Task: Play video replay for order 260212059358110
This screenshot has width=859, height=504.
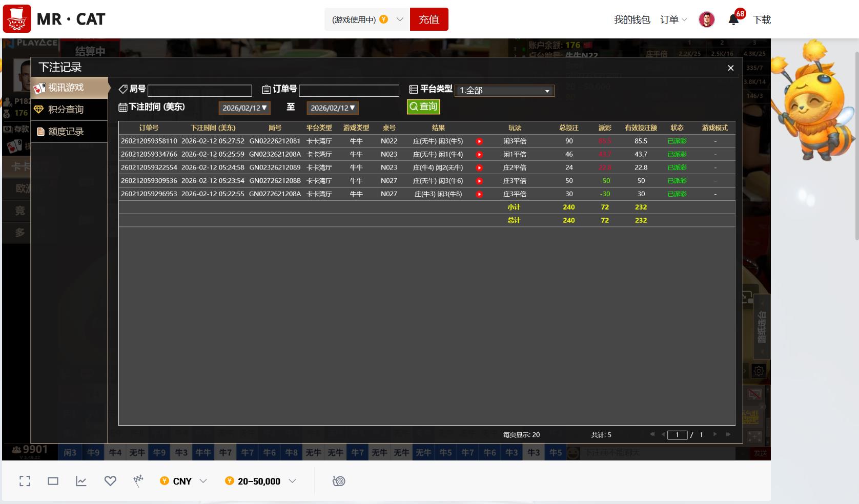Action: [x=479, y=141]
